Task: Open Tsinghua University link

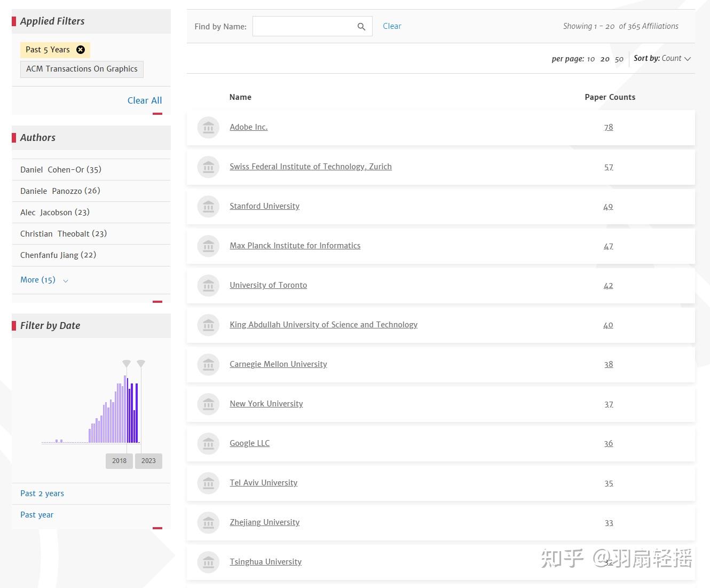Action: [266, 562]
